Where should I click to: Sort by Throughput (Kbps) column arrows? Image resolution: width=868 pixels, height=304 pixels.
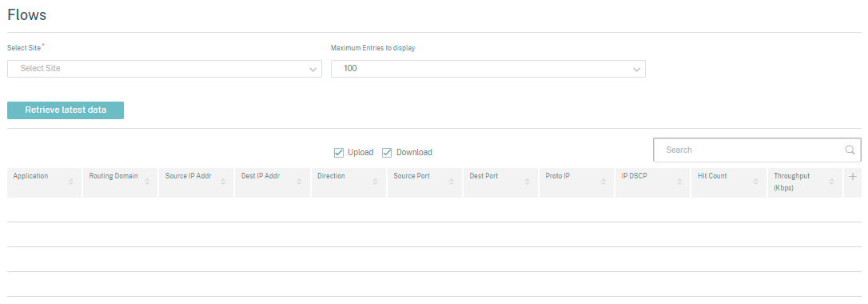click(831, 182)
